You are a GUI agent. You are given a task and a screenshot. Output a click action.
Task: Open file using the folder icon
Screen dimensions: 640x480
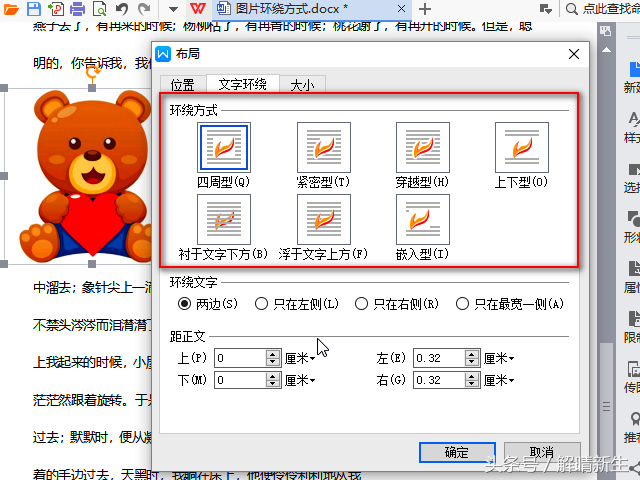(11, 8)
